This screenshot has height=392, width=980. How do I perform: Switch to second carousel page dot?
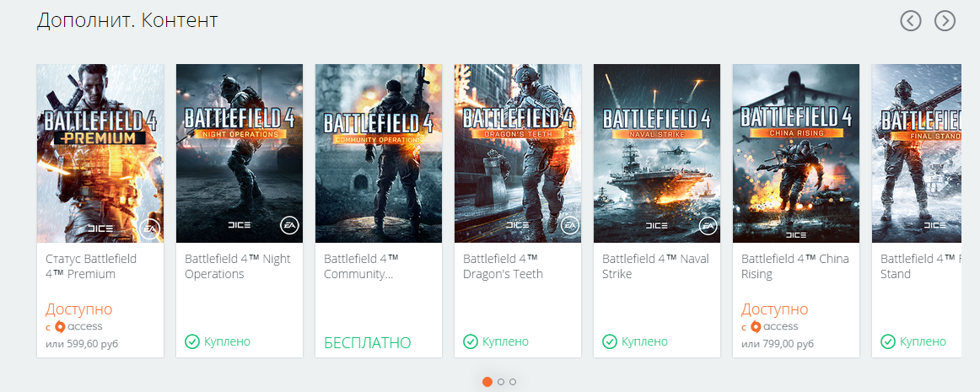click(501, 382)
